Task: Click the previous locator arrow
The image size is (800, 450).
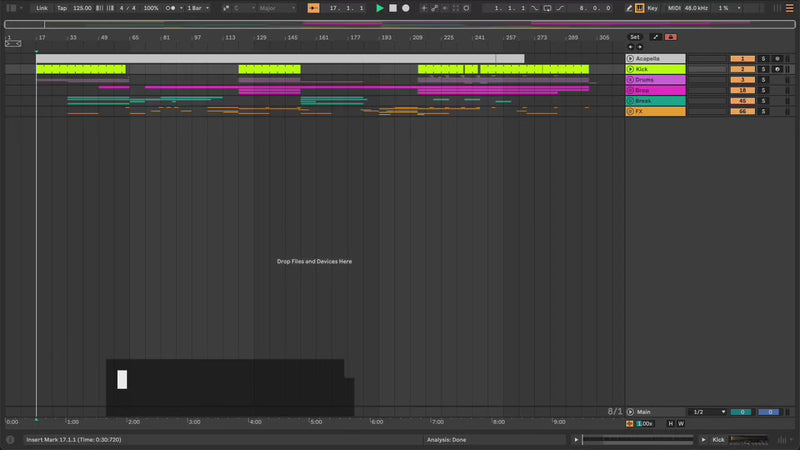Action: (x=631, y=46)
